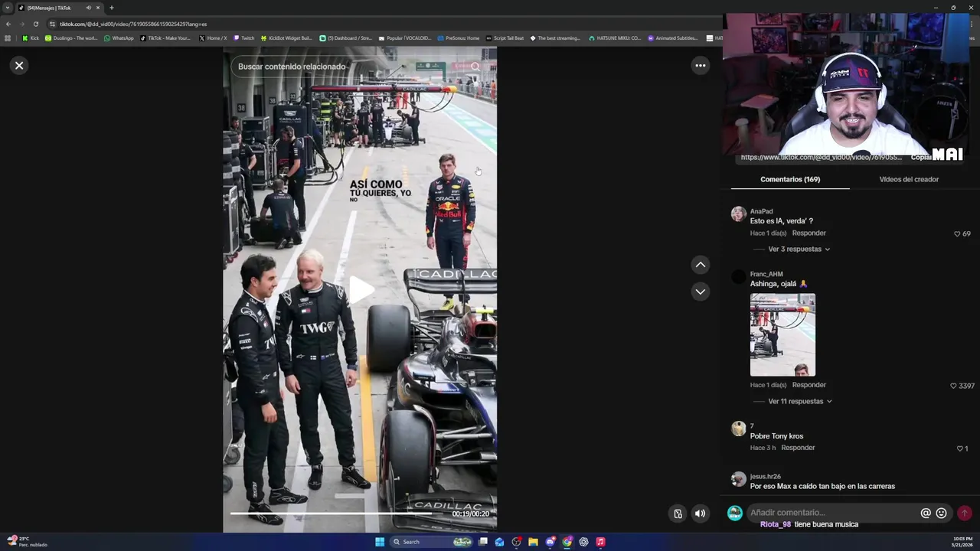The height and width of the screenshot is (551, 980).
Task: Close the TikTok video viewer with the X icon
Action: (19, 66)
